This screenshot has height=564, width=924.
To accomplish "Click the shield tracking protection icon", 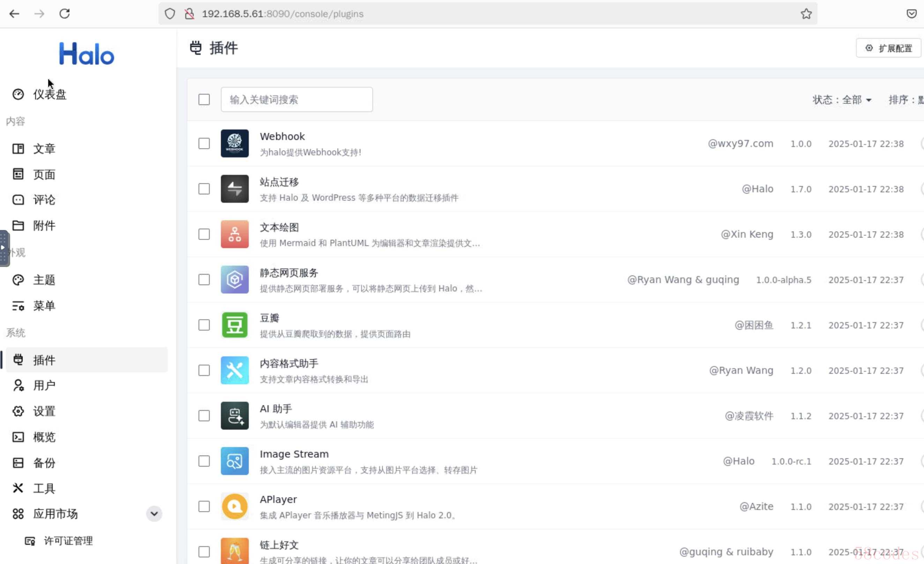I will pos(170,14).
